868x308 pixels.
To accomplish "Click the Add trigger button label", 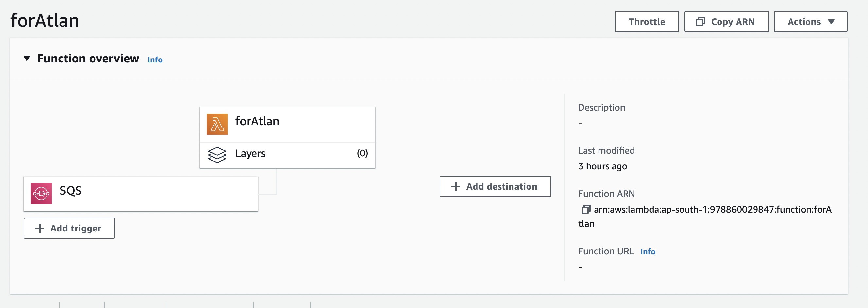I will [76, 228].
